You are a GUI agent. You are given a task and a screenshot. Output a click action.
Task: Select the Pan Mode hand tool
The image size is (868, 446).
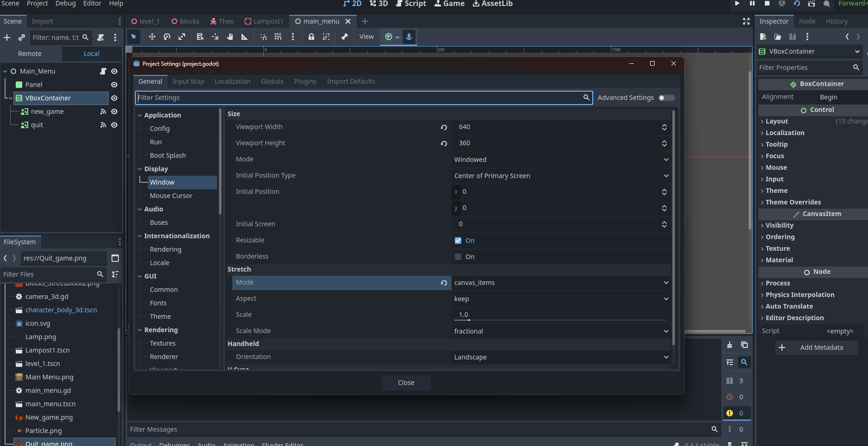coord(230,37)
